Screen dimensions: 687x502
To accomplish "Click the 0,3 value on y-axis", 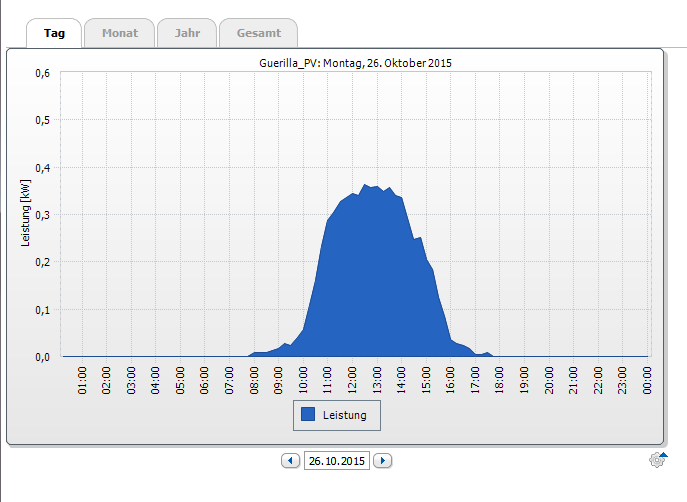I will (x=42, y=215).
